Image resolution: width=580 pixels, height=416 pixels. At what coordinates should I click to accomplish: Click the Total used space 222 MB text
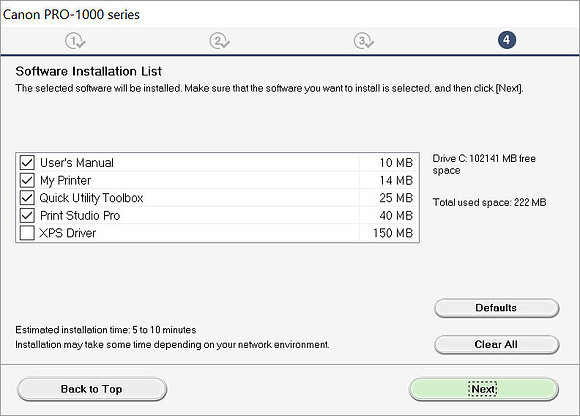489,202
